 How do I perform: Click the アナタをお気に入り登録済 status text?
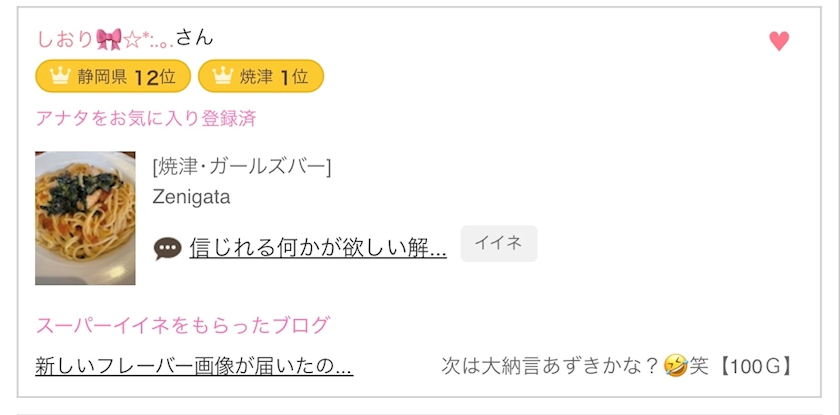click(x=145, y=118)
